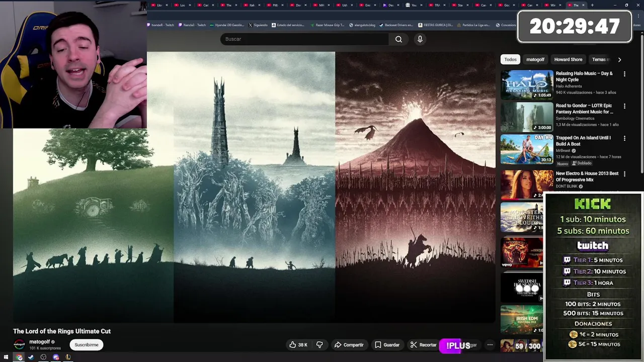The height and width of the screenshot is (362, 644).
Task: Click Halo Adherents channel name
Action: (x=569, y=86)
